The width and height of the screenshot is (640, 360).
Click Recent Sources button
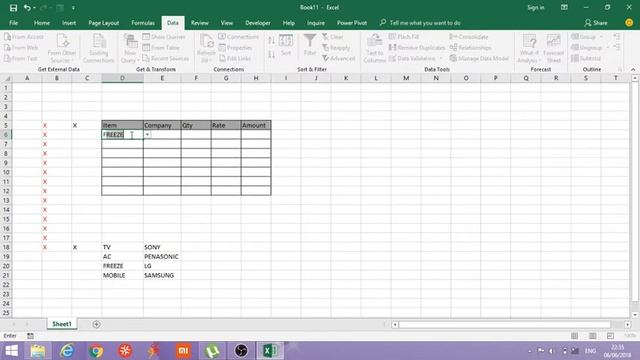click(165, 58)
